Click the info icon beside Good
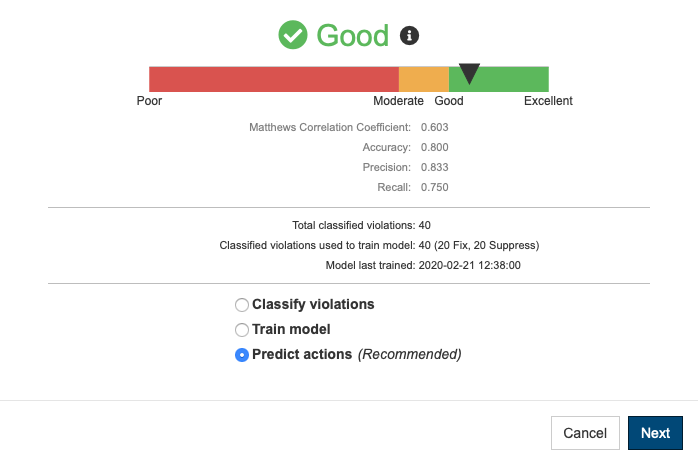 (409, 36)
